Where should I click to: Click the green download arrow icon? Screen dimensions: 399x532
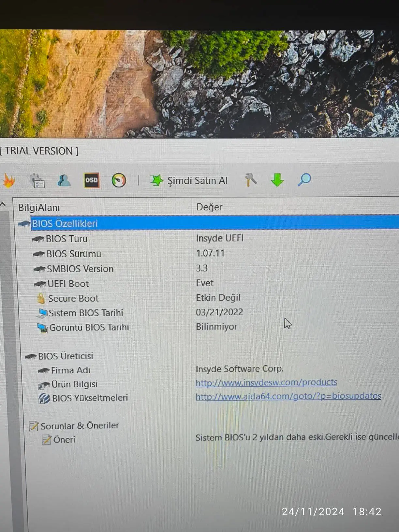pyautogui.click(x=277, y=180)
